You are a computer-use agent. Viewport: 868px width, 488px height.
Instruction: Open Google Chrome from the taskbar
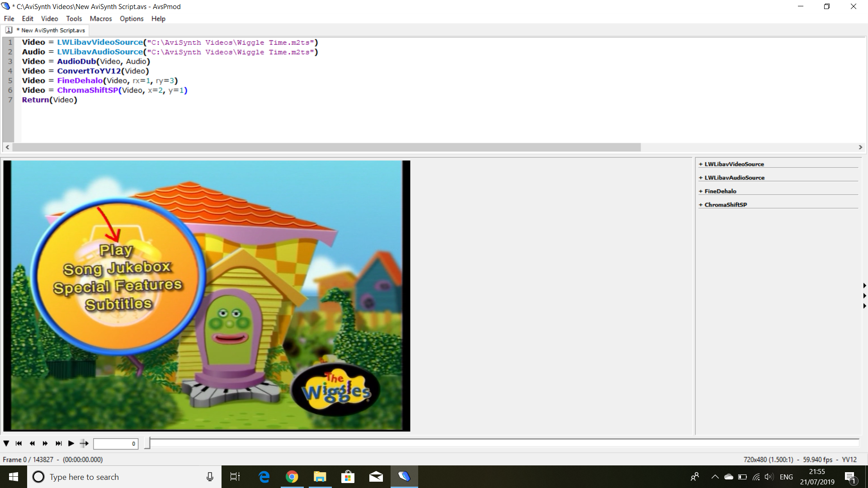[292, 477]
